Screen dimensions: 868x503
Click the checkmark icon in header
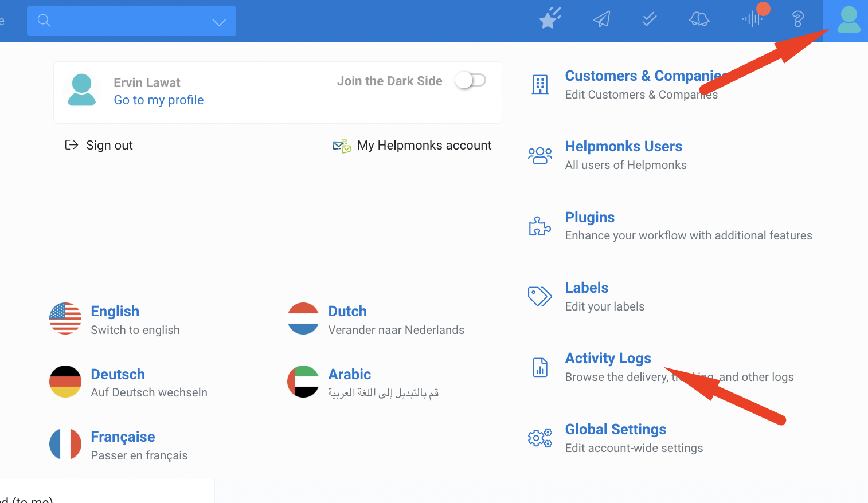coord(649,19)
